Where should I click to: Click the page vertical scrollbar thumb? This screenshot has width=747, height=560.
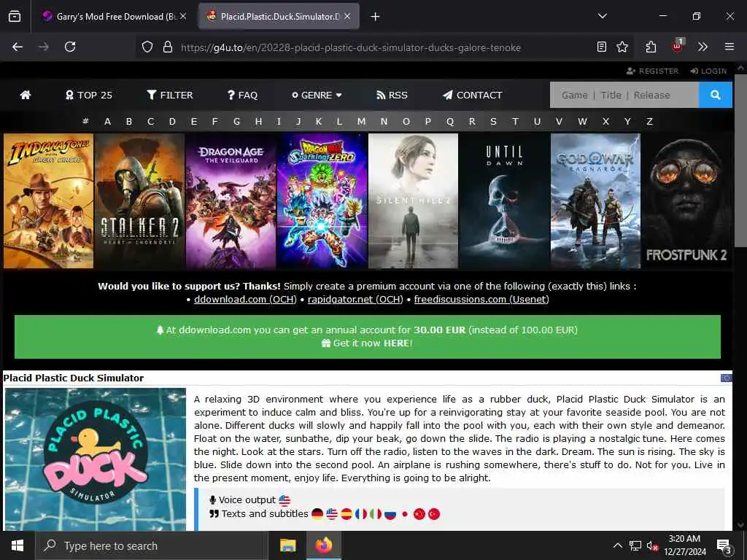point(740,160)
